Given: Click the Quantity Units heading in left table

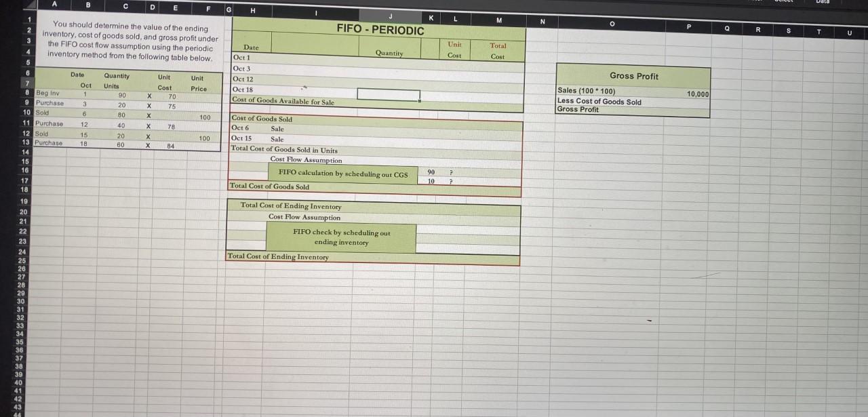Looking at the screenshot, I should [x=116, y=81].
